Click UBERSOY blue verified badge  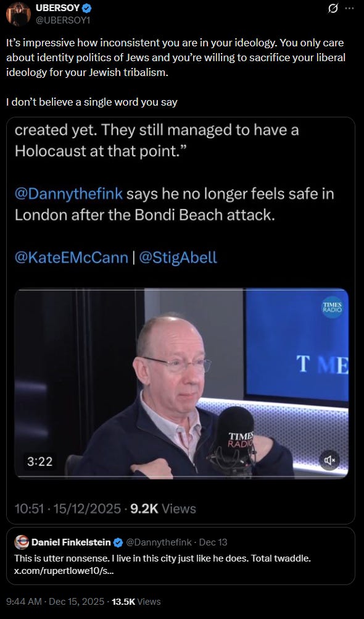tap(87, 8)
